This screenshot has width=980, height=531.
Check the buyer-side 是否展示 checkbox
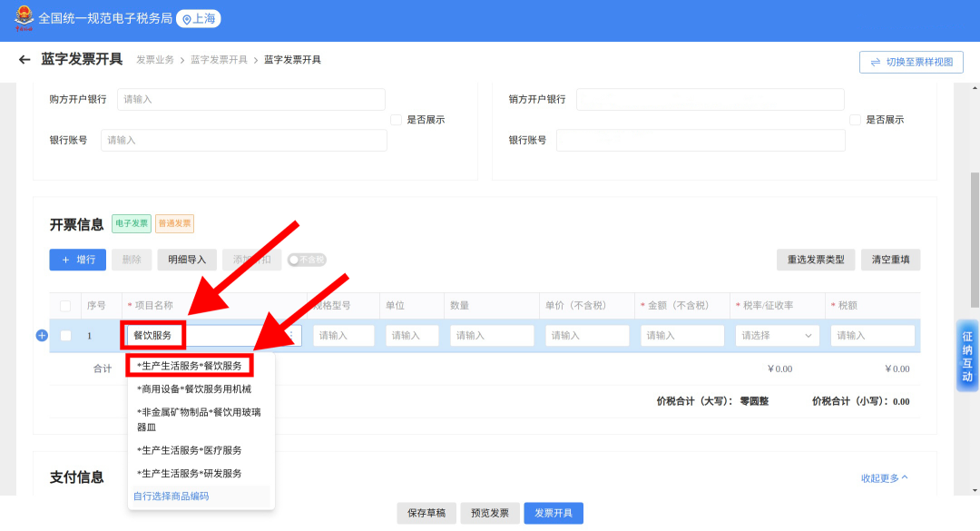coord(397,120)
